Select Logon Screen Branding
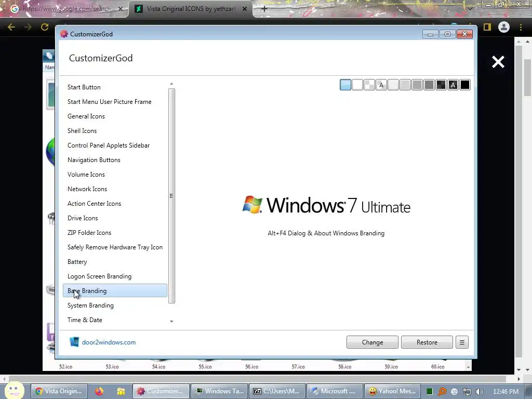 coord(115,276)
